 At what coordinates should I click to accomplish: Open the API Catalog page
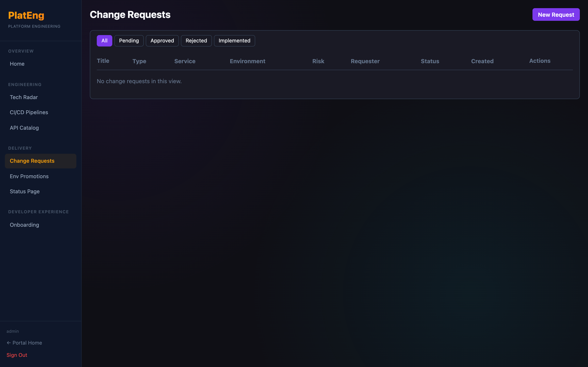click(x=24, y=128)
